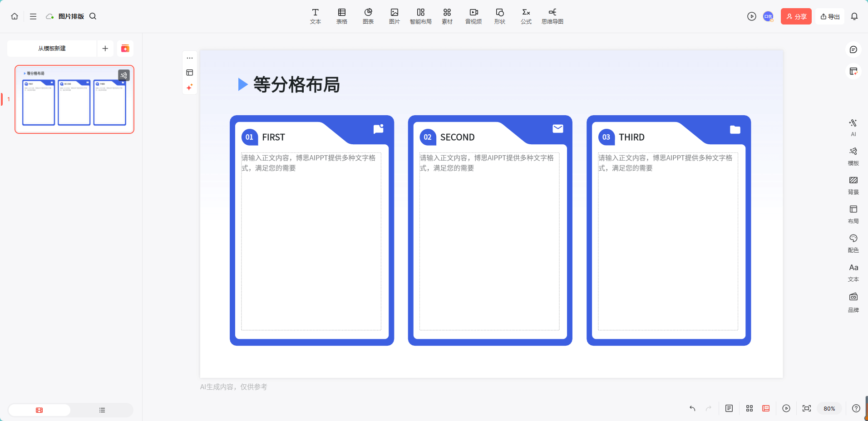Select the 等分格布局 slide thumbnail

pos(74,100)
